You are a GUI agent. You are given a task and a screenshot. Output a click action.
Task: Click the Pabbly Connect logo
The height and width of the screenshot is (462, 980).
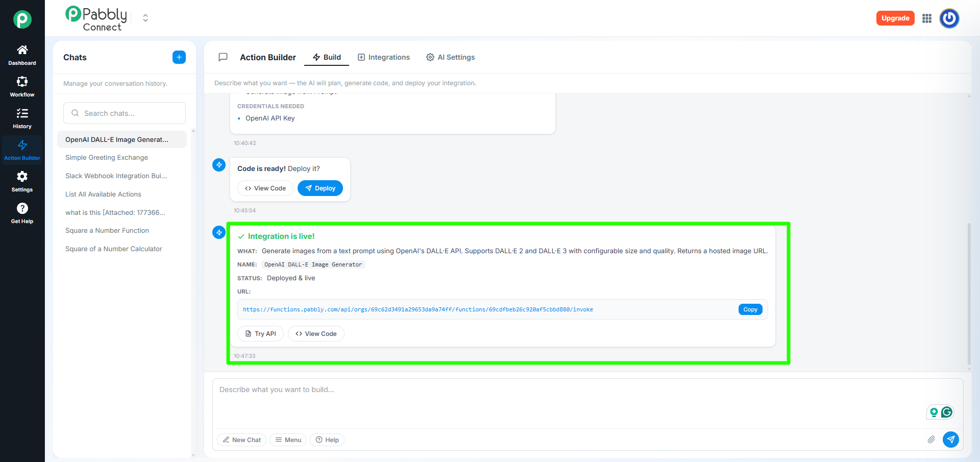coord(96,18)
